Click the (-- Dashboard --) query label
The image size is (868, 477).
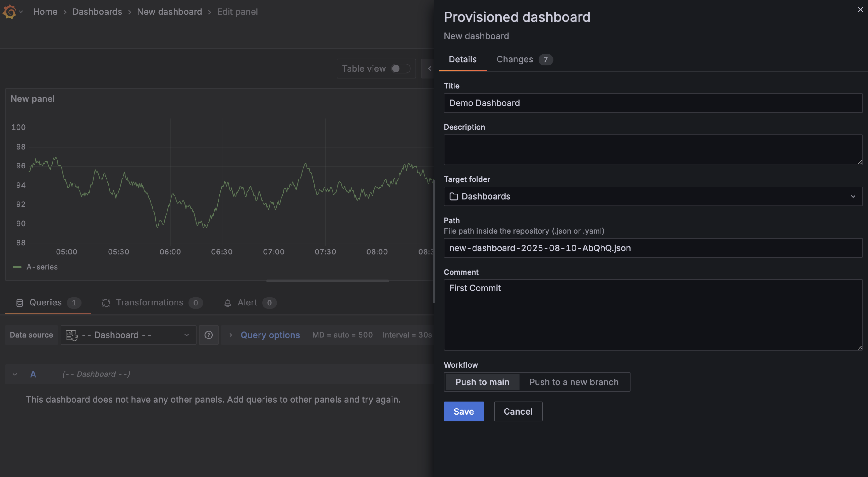[x=96, y=374]
